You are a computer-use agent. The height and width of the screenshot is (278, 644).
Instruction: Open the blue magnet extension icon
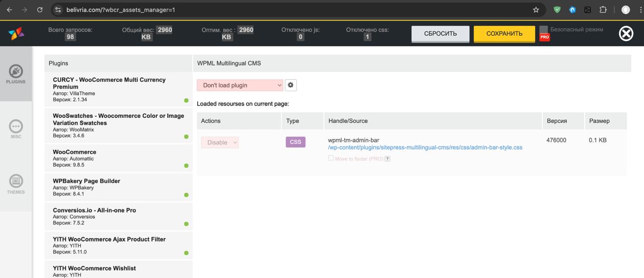[573, 10]
